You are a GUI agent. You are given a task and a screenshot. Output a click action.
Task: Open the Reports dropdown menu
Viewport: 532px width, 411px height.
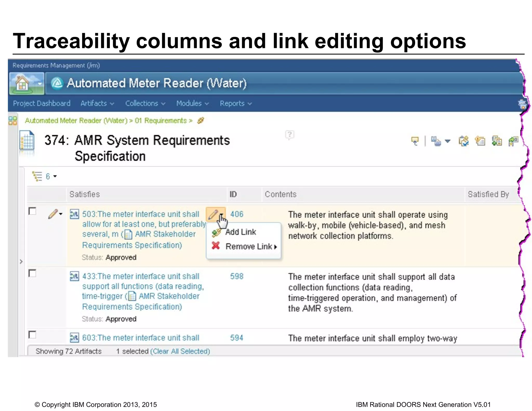tap(236, 103)
